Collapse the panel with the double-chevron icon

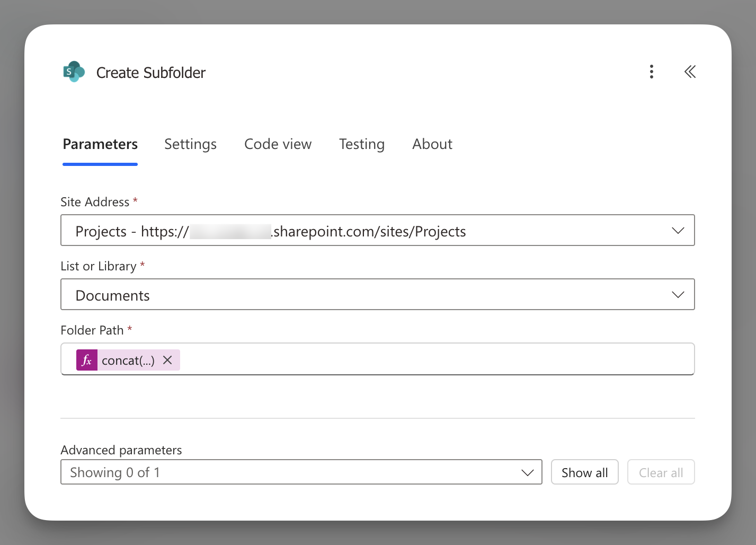[689, 72]
